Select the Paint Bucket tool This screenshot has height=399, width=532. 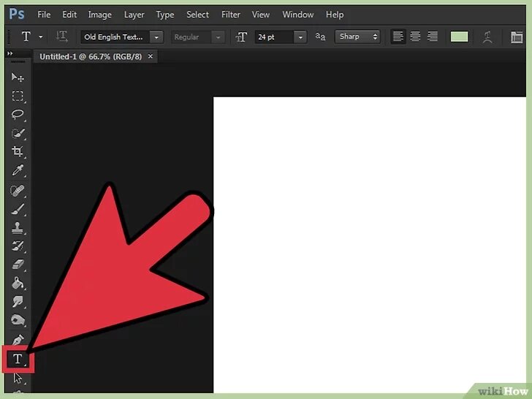[x=18, y=283]
